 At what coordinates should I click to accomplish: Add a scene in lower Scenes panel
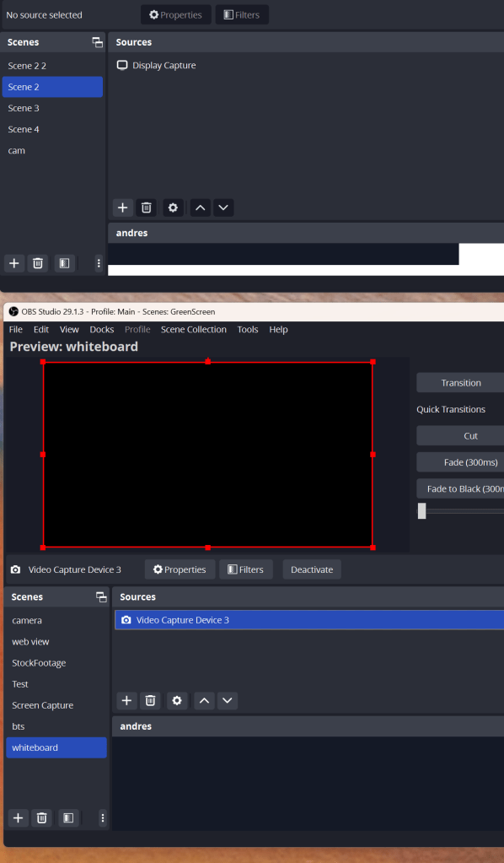[19, 818]
